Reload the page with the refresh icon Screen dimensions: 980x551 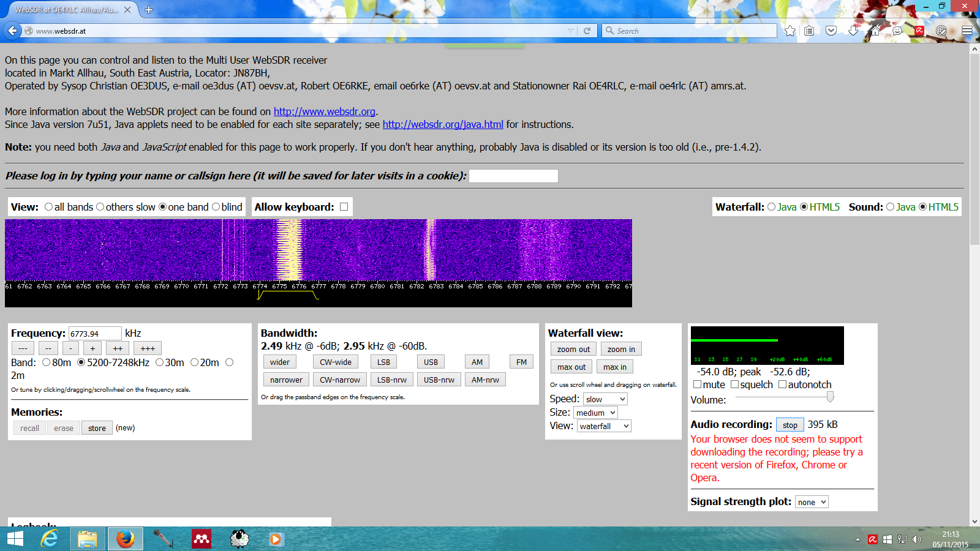587,31
